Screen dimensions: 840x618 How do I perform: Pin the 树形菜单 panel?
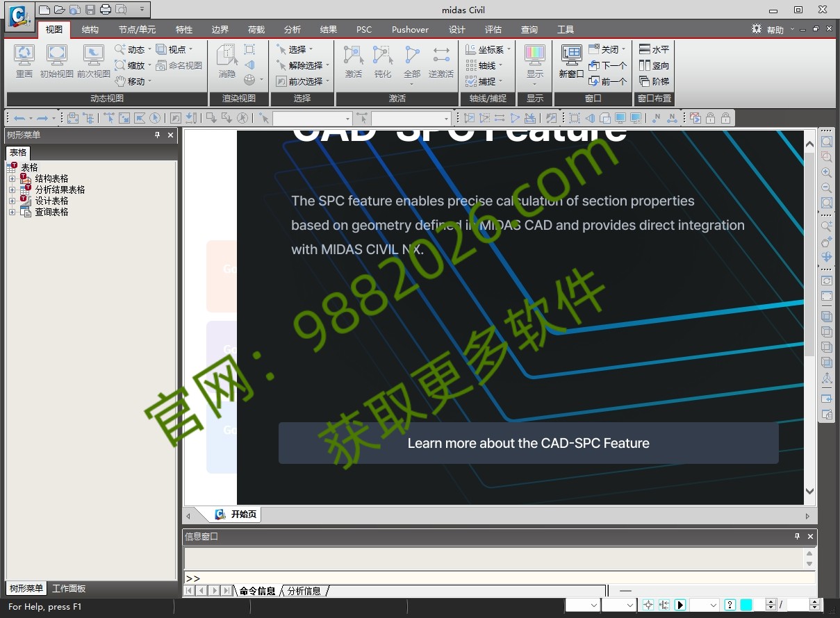tap(158, 135)
